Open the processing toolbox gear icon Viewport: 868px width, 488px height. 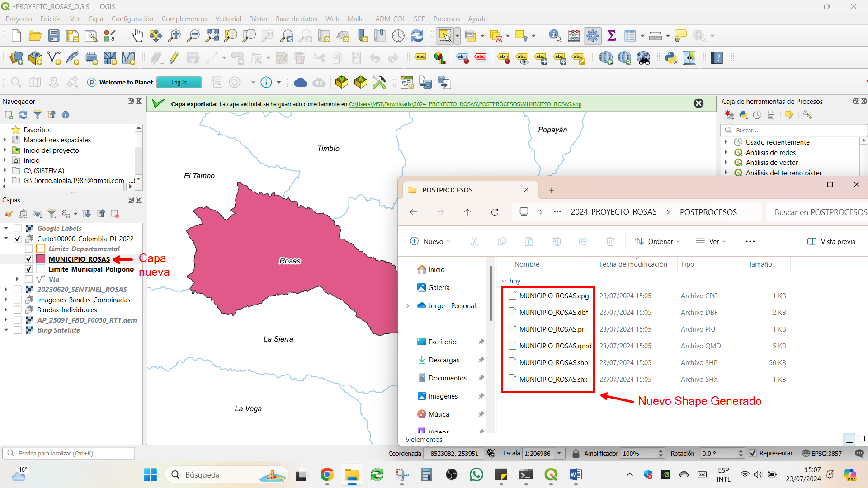(593, 36)
